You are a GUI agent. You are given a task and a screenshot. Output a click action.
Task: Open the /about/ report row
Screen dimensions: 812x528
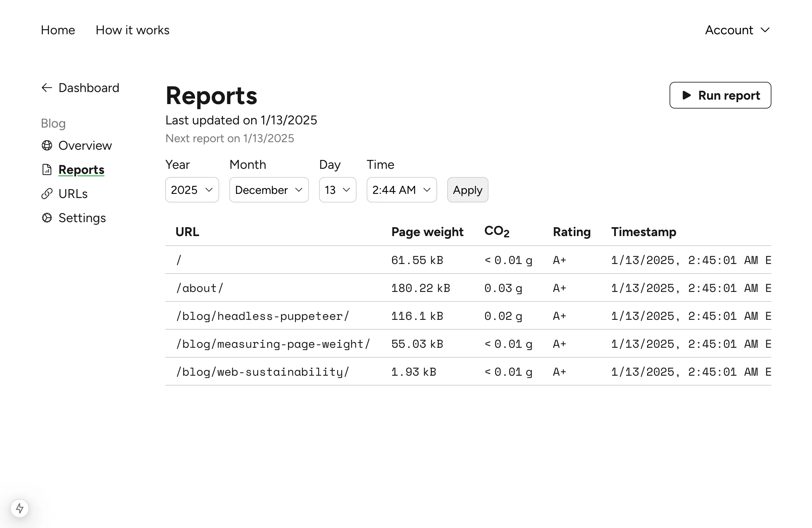pyautogui.click(x=200, y=288)
